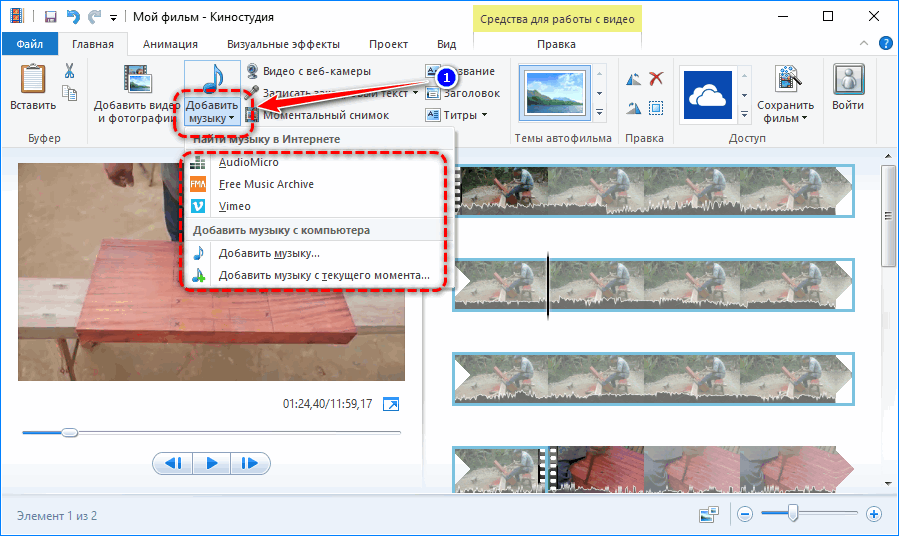Open the Файл menu
Viewport: 899px width, 536px height.
click(30, 44)
